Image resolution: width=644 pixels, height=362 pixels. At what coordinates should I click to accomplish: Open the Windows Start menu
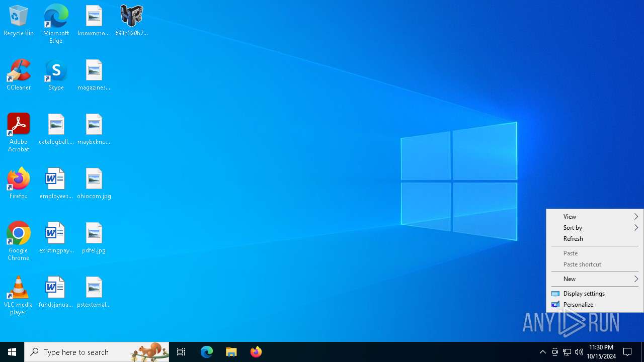click(12, 352)
